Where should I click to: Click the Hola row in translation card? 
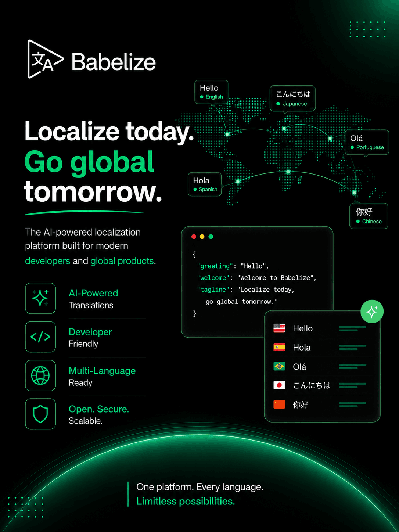click(322, 347)
